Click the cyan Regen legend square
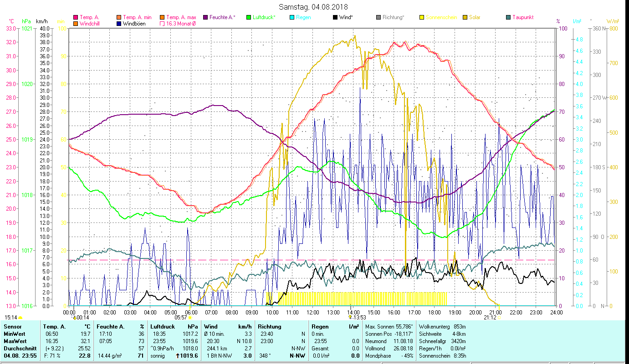Image resolution: width=629 pixels, height=364 pixels. pyautogui.click(x=292, y=18)
